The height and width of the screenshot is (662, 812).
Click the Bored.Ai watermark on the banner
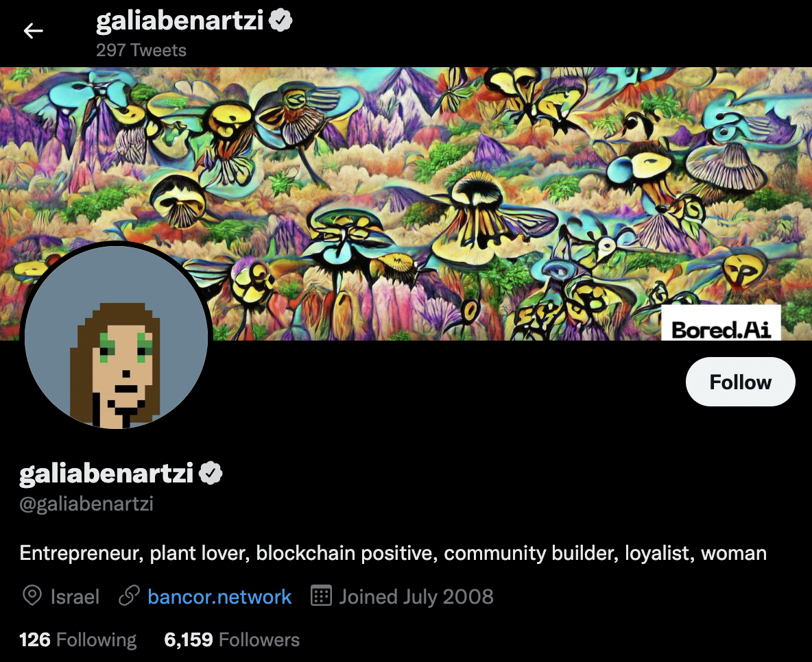pyautogui.click(x=721, y=323)
